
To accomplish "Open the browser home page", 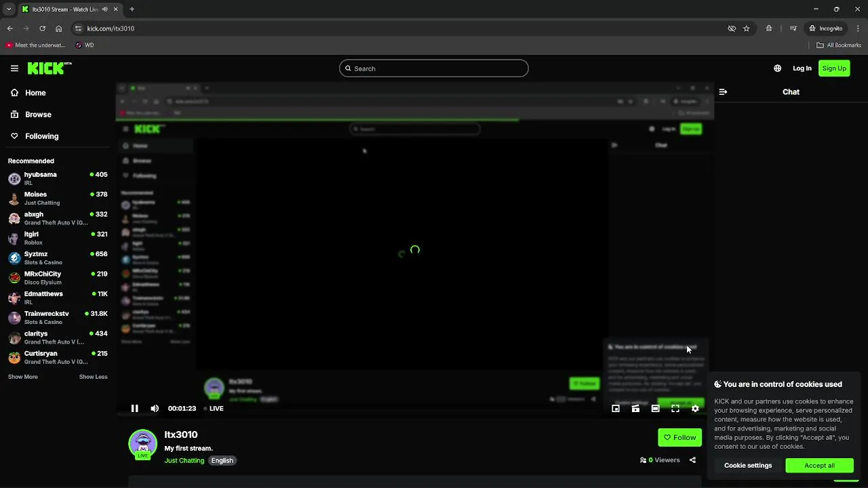I will point(58,28).
